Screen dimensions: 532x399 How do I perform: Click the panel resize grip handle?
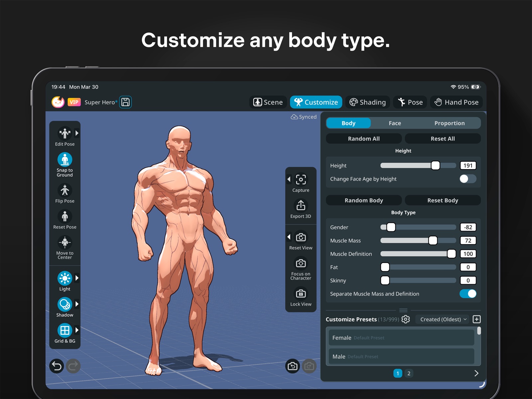pyautogui.click(x=403, y=310)
